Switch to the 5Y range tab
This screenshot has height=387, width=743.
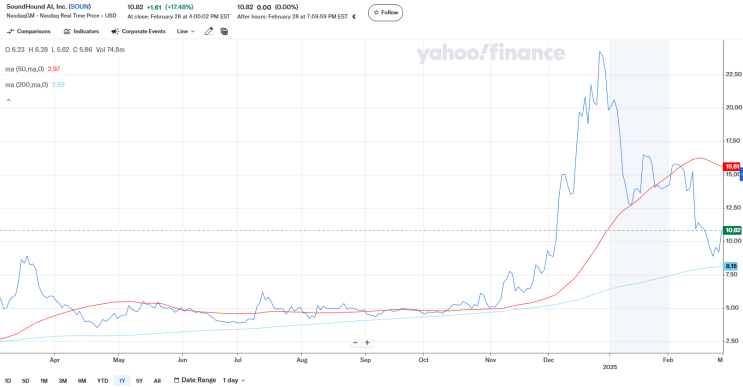(x=139, y=381)
